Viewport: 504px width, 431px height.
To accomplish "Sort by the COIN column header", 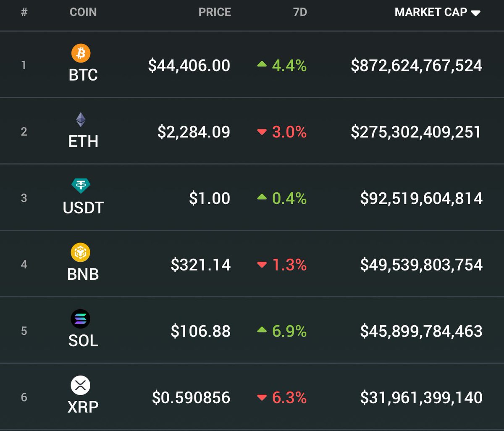I will (x=83, y=12).
